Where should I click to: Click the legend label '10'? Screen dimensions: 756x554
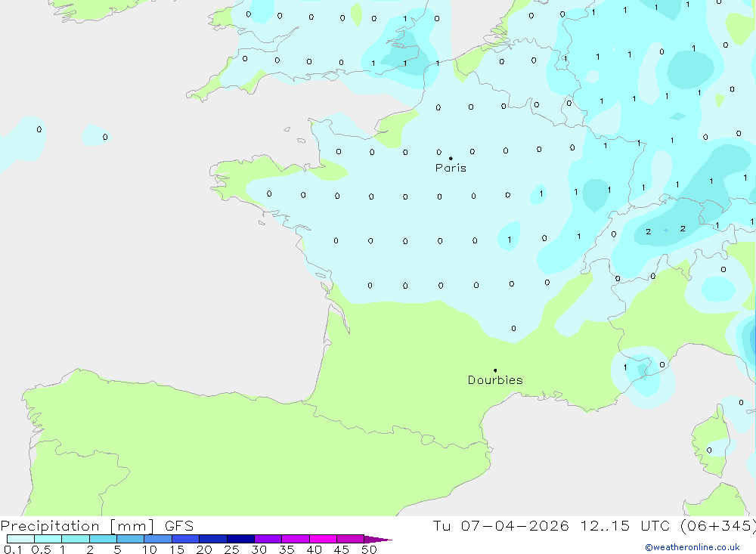pyautogui.click(x=150, y=549)
